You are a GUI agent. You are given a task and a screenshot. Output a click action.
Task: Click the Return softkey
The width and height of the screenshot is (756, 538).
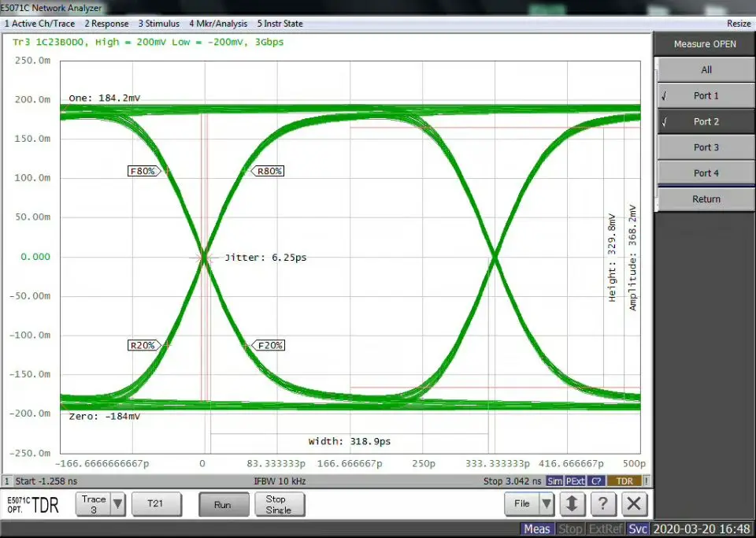706,199
